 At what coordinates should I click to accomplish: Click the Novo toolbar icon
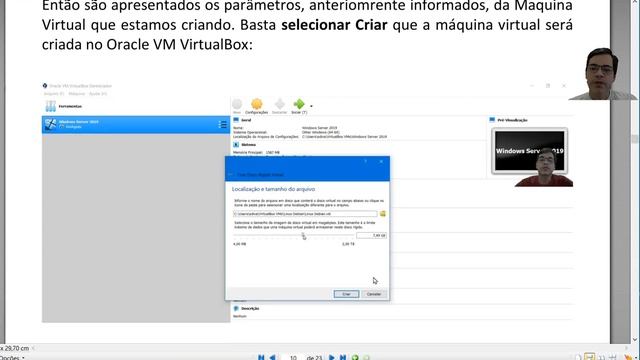(237, 106)
